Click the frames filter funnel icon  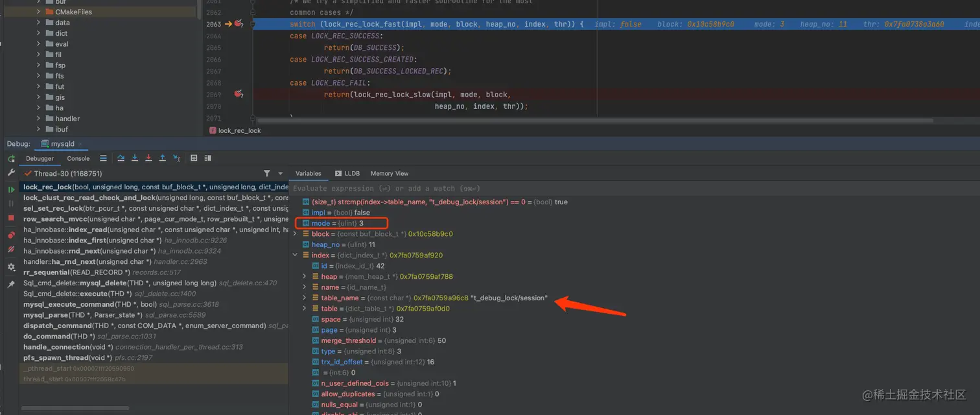267,174
